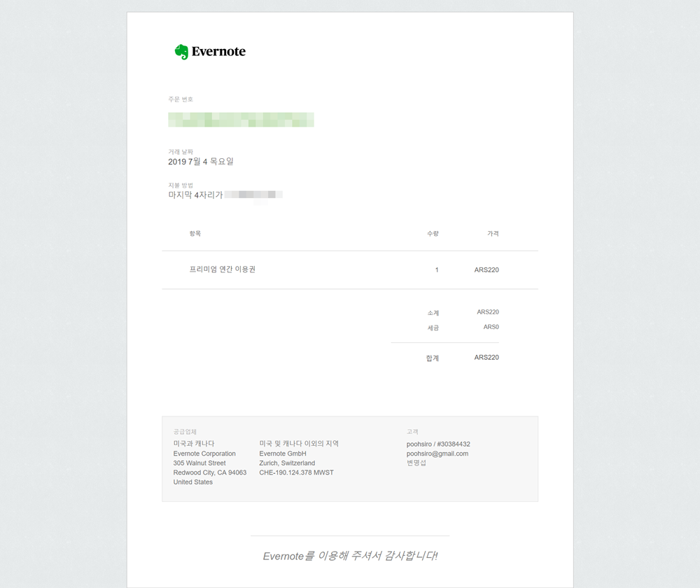700x588 pixels.
Task: Select the 프리미엄 연간 이용권 item row
Action: tap(350, 269)
